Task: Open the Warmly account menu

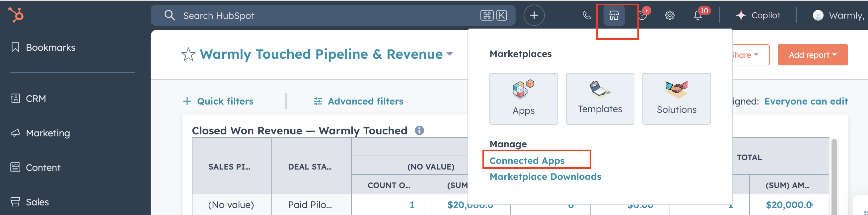Action: pyautogui.click(x=839, y=16)
